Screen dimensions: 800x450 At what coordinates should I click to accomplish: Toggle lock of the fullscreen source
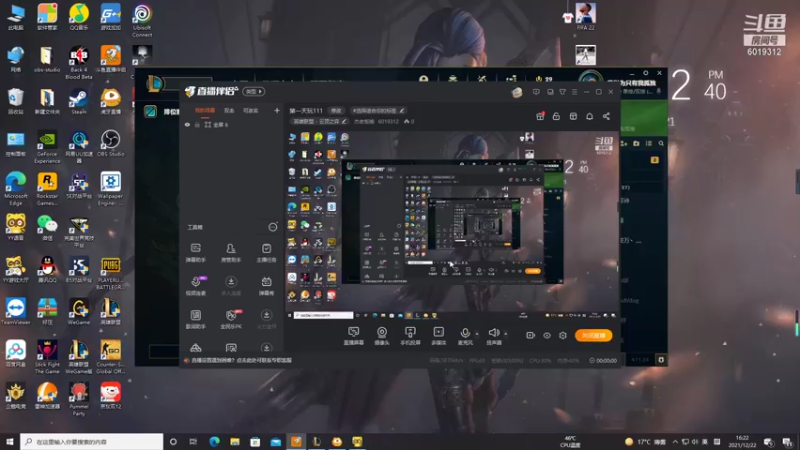(x=197, y=124)
